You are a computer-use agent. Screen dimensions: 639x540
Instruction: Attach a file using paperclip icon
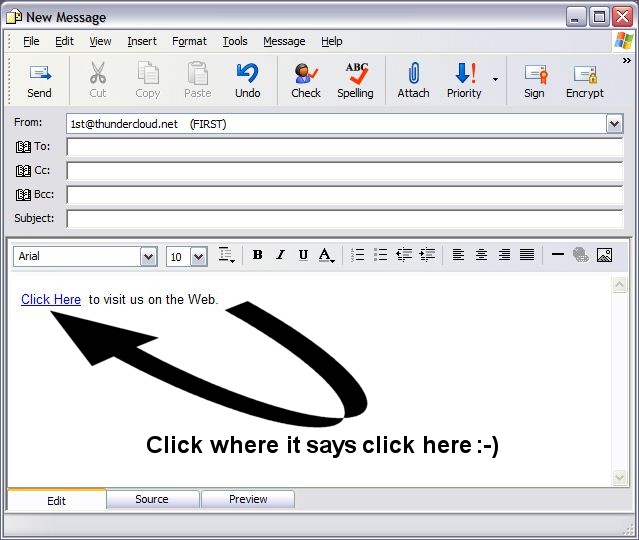(x=413, y=81)
